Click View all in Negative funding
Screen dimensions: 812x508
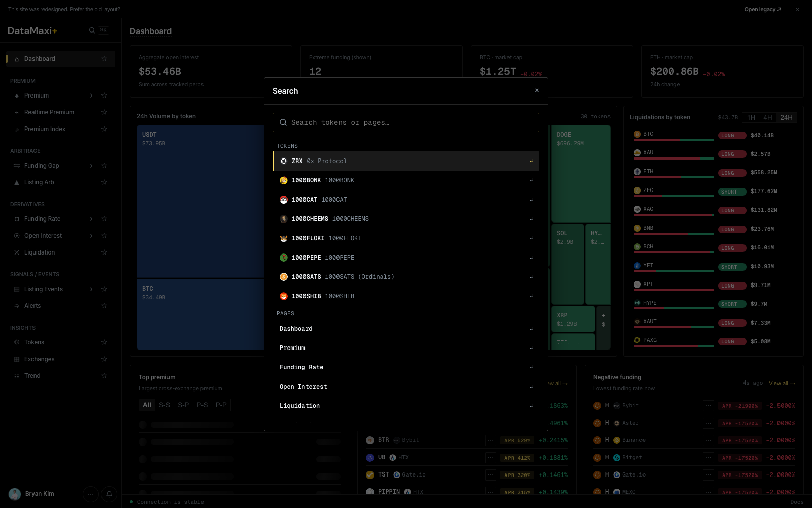click(782, 383)
